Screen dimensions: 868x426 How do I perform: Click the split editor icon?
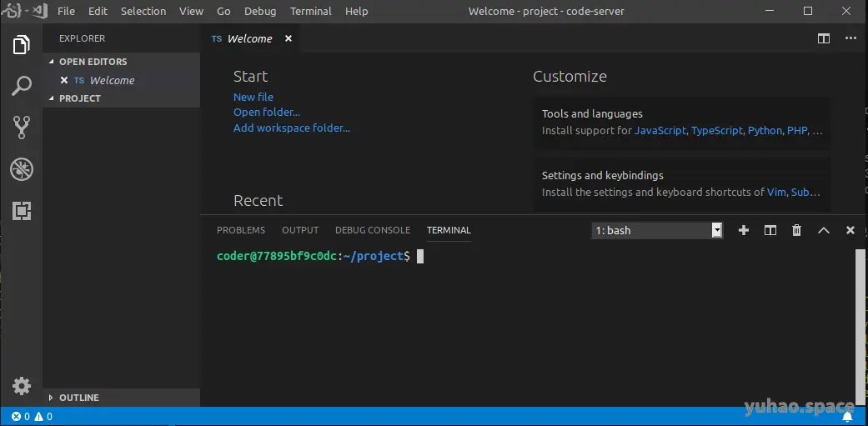pyautogui.click(x=824, y=38)
